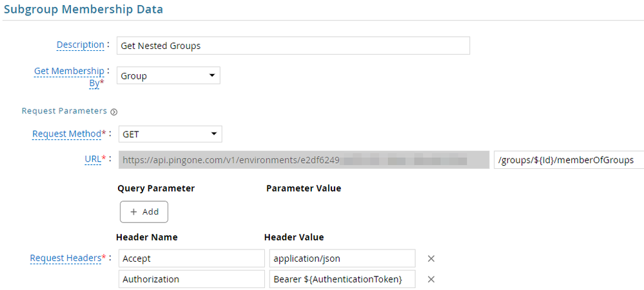
Task: Click the Query Parameter column header
Action: 156,188
